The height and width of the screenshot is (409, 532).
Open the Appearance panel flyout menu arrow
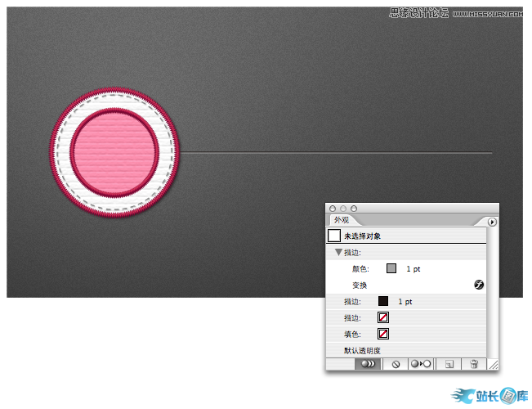[492, 222]
